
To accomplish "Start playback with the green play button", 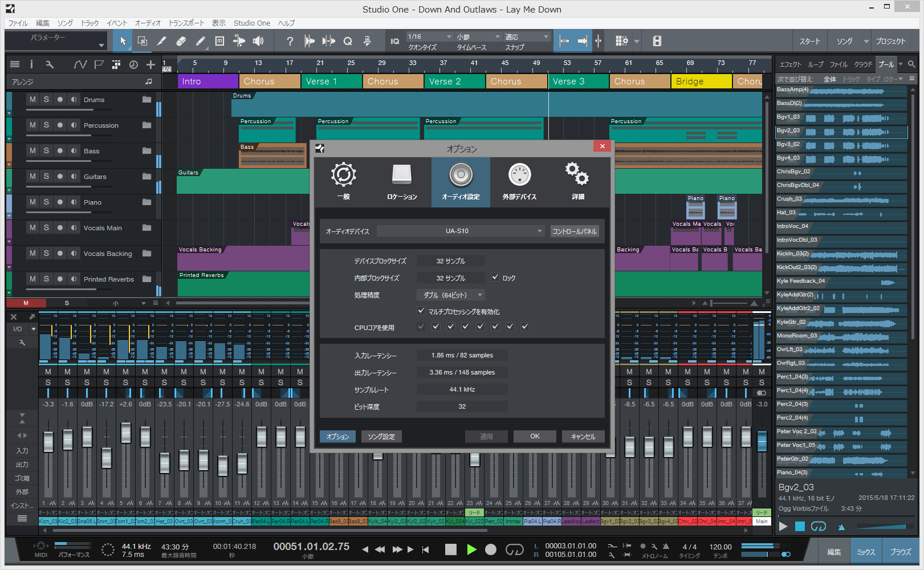I will [471, 549].
